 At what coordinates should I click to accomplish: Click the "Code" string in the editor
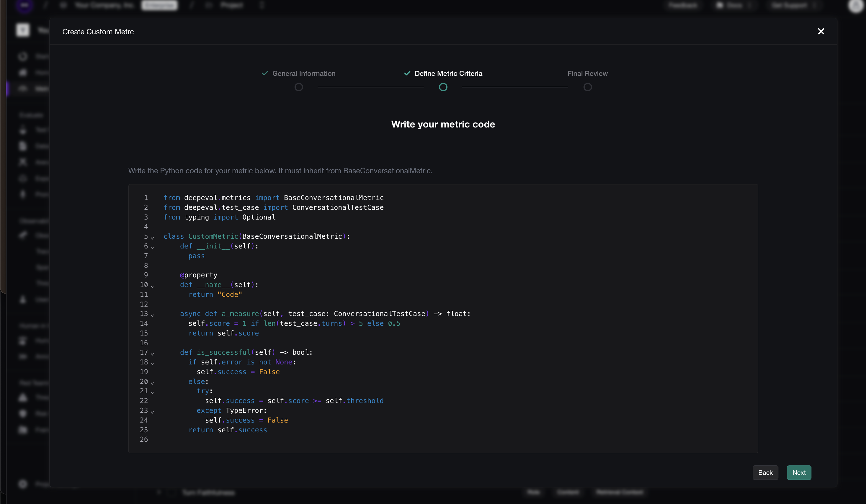click(x=230, y=294)
